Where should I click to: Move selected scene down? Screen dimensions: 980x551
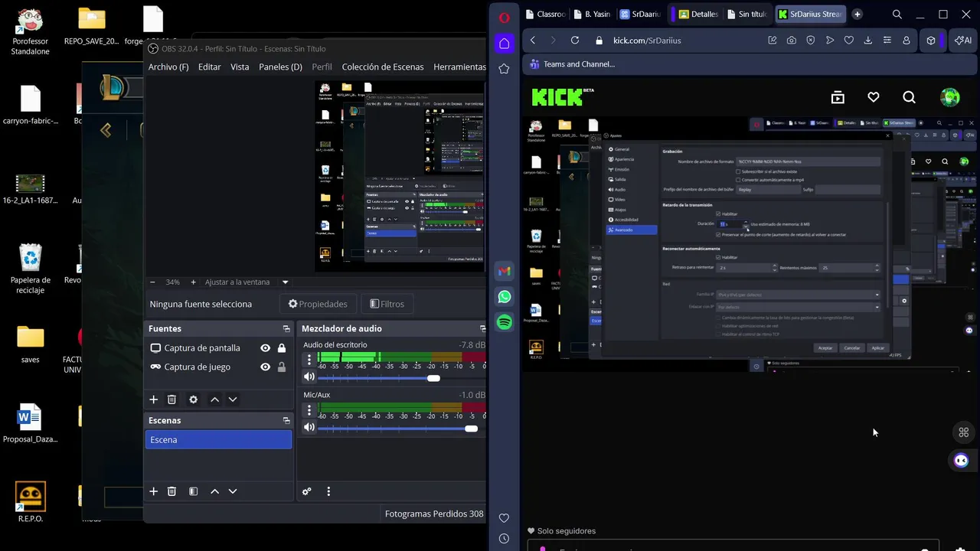click(233, 491)
